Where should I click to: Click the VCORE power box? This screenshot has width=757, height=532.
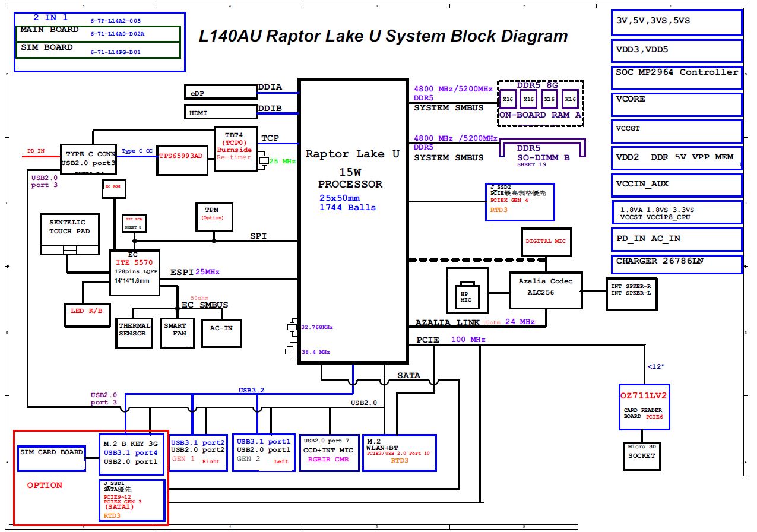point(677,104)
